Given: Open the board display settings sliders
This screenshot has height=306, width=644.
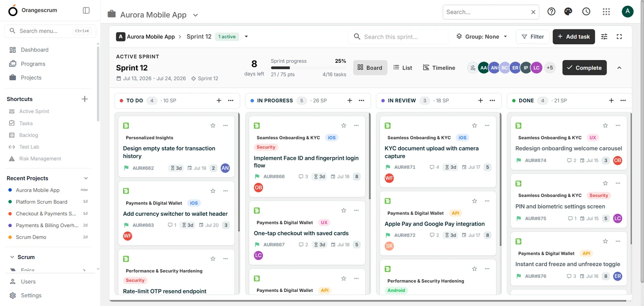Looking at the screenshot, I should click(604, 37).
